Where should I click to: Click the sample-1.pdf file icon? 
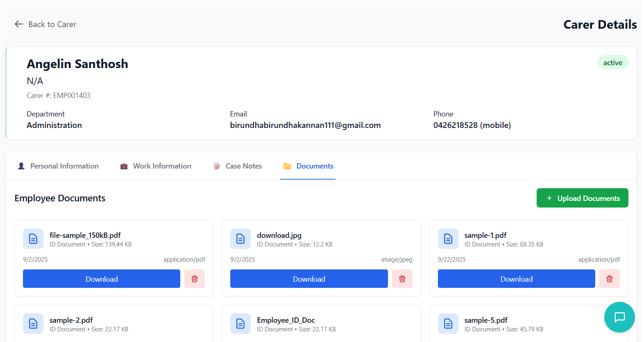[x=448, y=239]
